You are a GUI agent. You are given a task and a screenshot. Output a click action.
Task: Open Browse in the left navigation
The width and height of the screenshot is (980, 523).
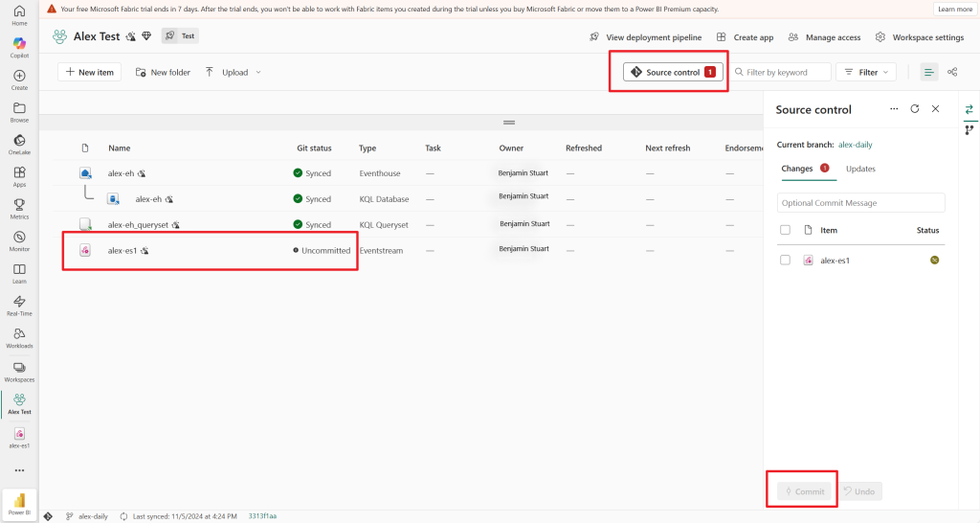[19, 113]
